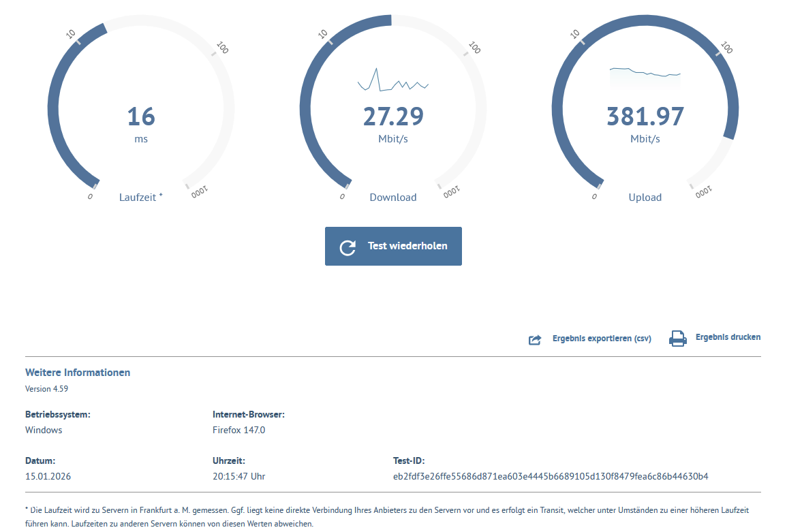Click the refresh arrow icon on the button
Screen dimensions: 787x532
click(348, 247)
